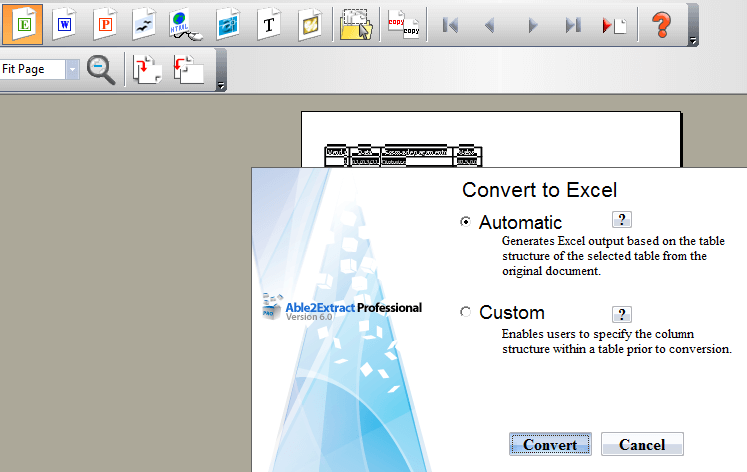The height and width of the screenshot is (472, 747).
Task: Select the Custom conversion radio button
Action: [465, 313]
